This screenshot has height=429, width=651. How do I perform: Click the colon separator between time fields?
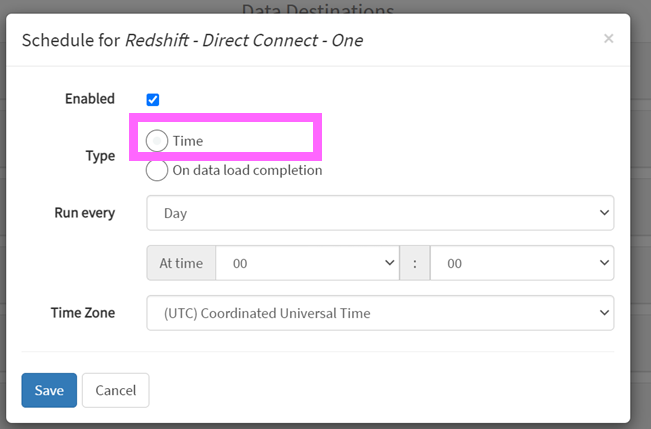(415, 263)
